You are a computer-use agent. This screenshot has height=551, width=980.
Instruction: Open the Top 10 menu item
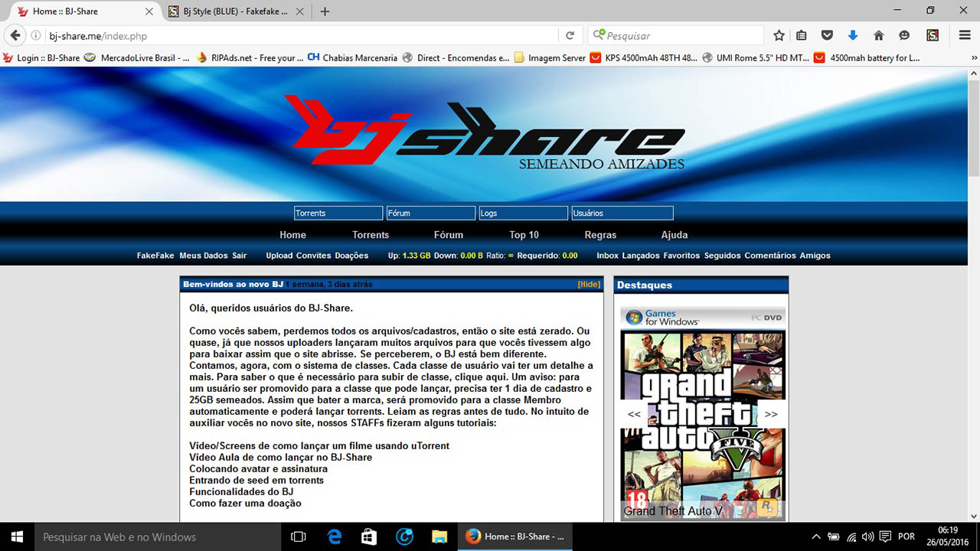(x=524, y=235)
